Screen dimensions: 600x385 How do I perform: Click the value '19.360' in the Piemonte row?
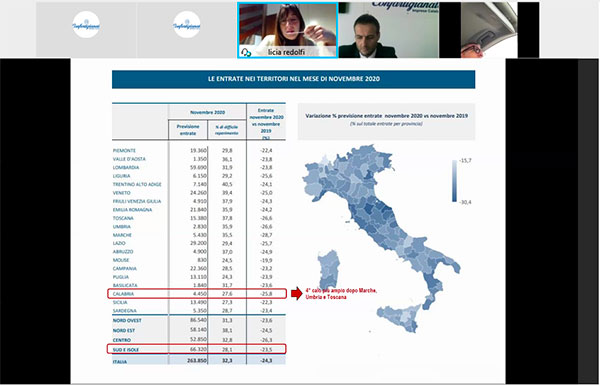tap(198, 150)
